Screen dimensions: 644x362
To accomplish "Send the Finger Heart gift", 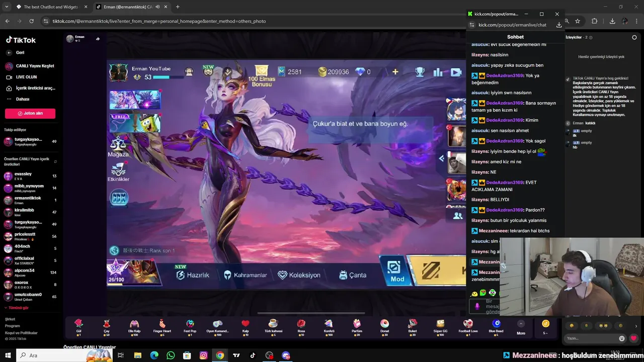I will (x=162, y=326).
